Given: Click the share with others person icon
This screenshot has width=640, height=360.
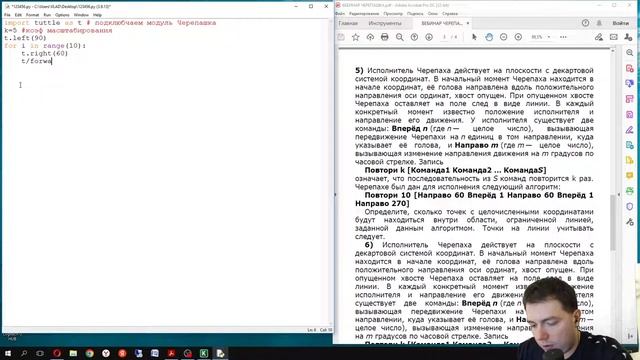Looking at the screenshot, I should click(x=628, y=37).
